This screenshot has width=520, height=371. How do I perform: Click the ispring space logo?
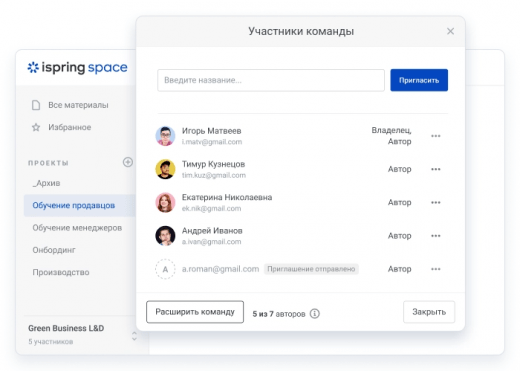tap(77, 68)
